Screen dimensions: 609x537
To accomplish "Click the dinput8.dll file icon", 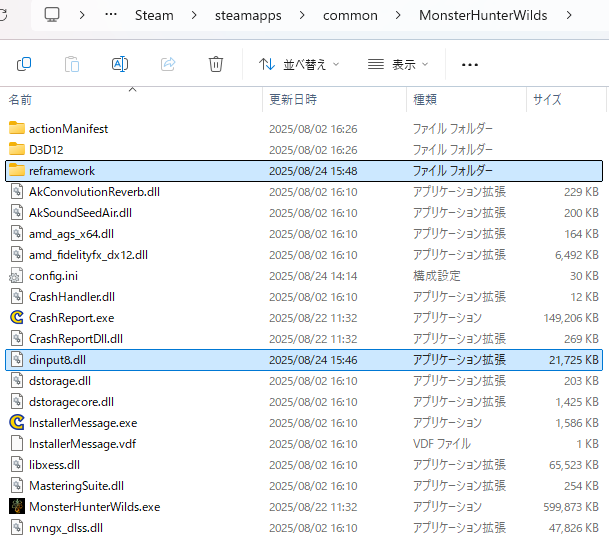I will 17,359.
